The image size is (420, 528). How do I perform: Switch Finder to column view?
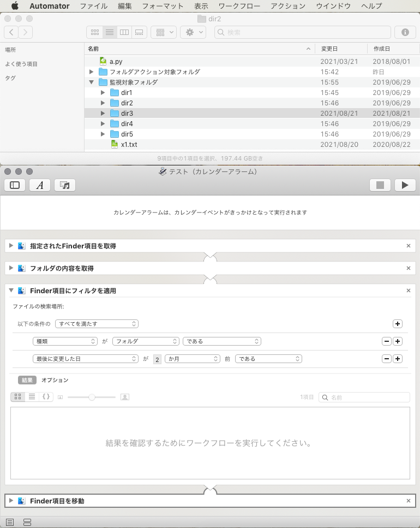pyautogui.click(x=124, y=32)
